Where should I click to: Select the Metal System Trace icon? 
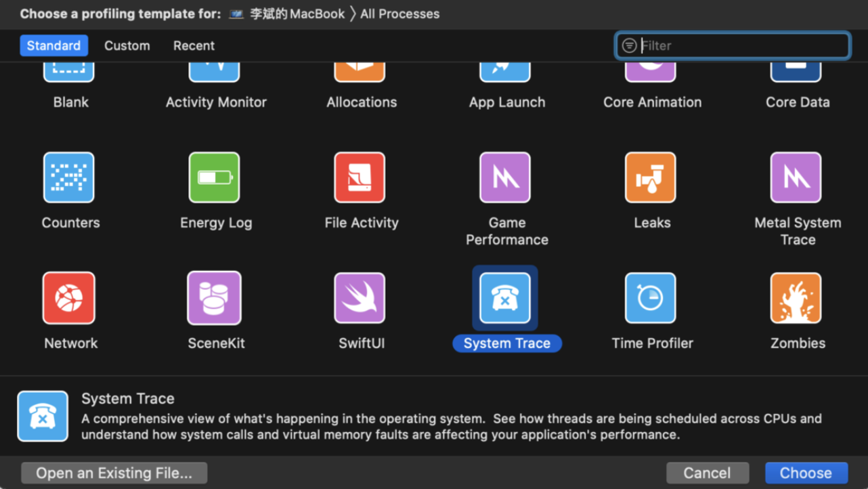[796, 177]
